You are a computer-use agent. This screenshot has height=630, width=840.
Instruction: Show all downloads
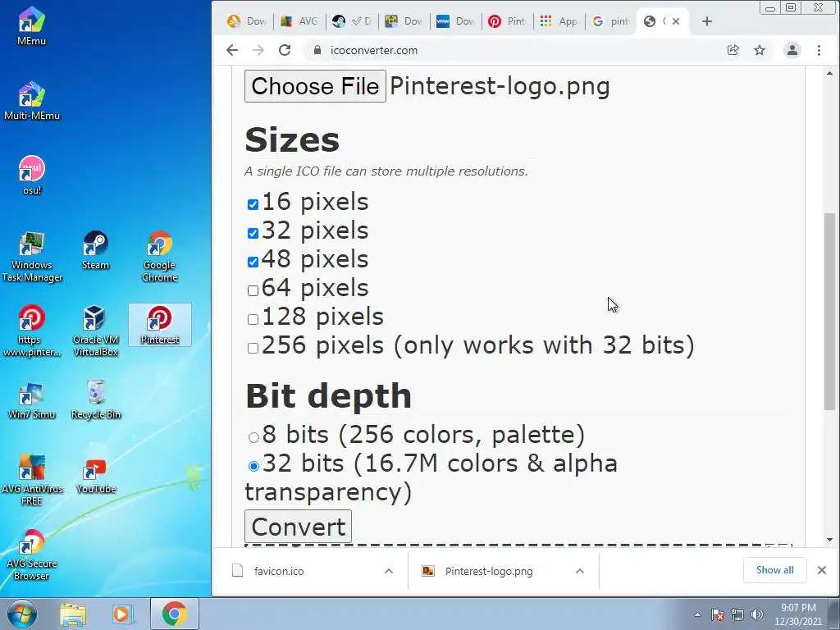774,570
